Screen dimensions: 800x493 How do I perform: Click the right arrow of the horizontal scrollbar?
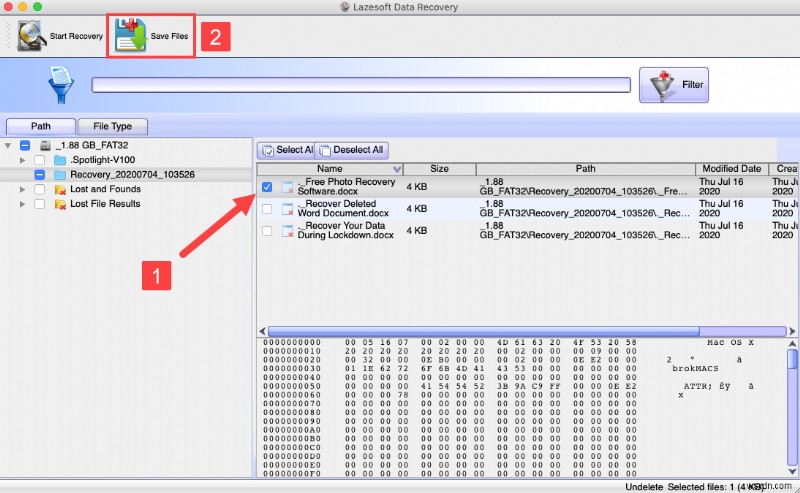coord(792,331)
